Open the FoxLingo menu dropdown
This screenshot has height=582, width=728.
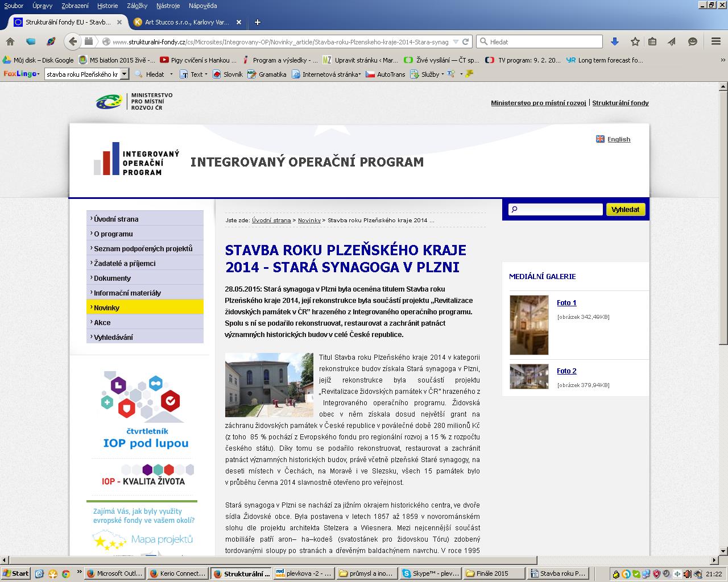coord(22,74)
